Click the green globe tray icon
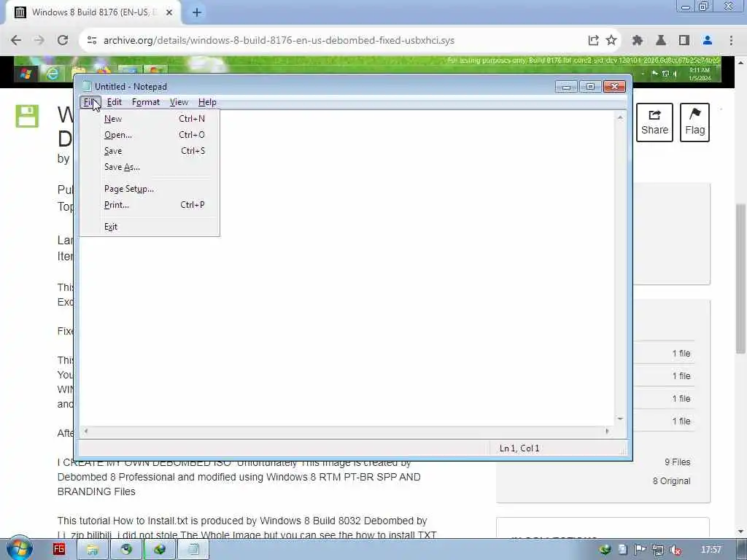 point(605,550)
